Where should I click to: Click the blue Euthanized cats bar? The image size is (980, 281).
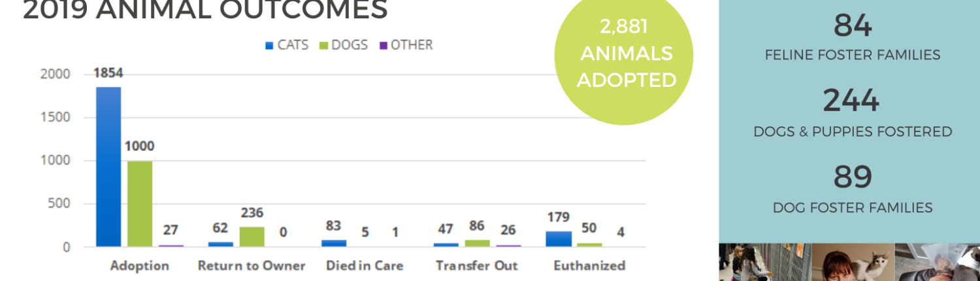[x=559, y=239]
